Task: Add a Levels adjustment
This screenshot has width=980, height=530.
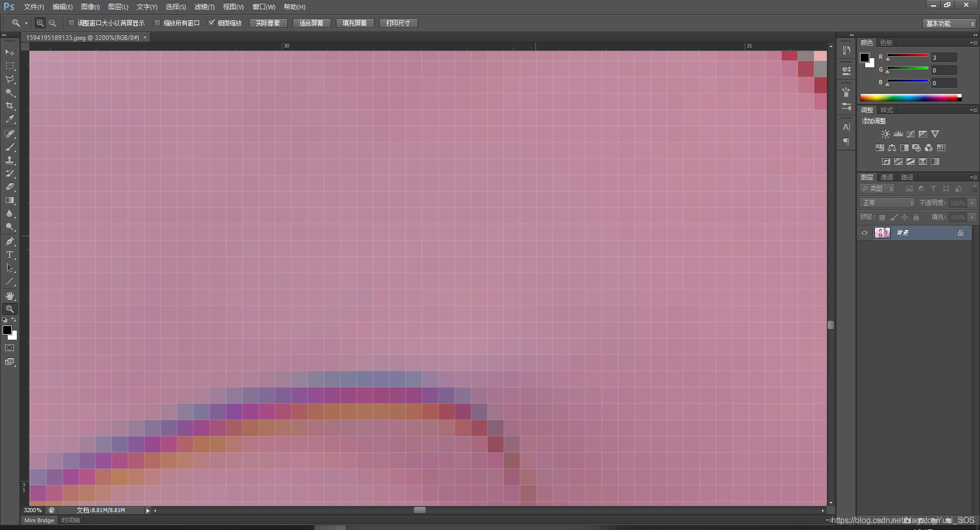Action: [898, 134]
